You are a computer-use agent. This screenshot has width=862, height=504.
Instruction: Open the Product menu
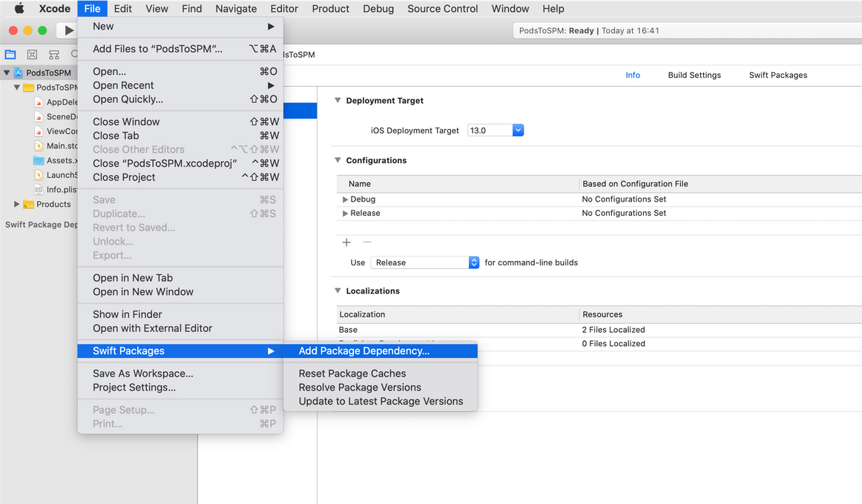pos(330,8)
